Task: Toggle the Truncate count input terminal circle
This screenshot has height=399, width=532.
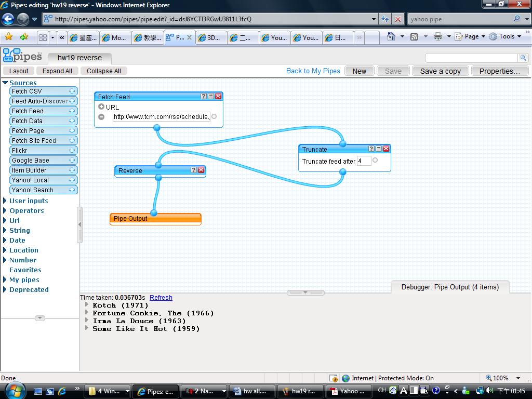Action: point(375,160)
